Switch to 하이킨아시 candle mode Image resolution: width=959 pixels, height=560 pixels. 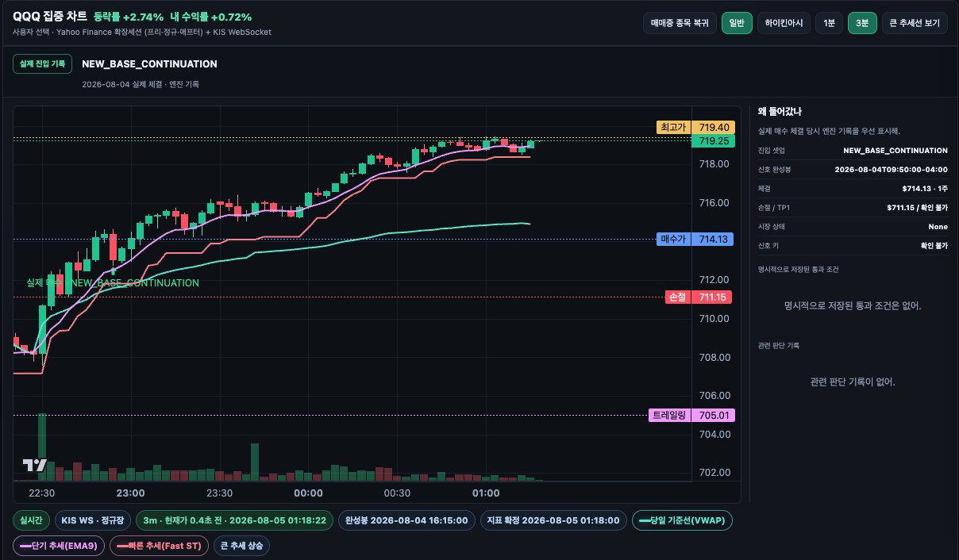(784, 23)
